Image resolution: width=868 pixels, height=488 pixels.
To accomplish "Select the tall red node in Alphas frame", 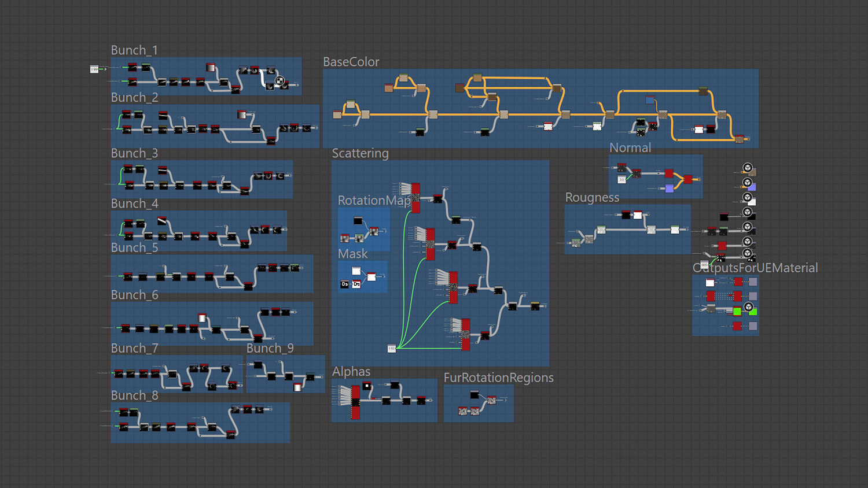I will pyautogui.click(x=355, y=402).
